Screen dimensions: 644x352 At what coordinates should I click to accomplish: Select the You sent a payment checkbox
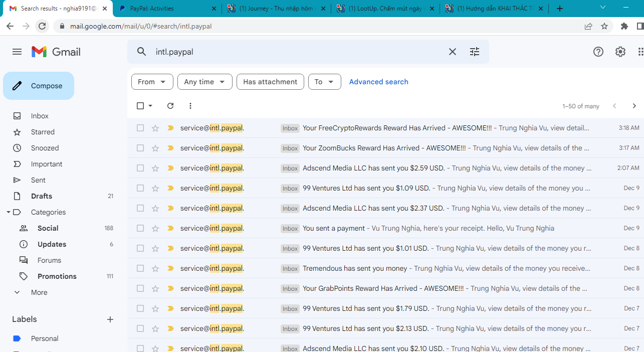tap(140, 228)
